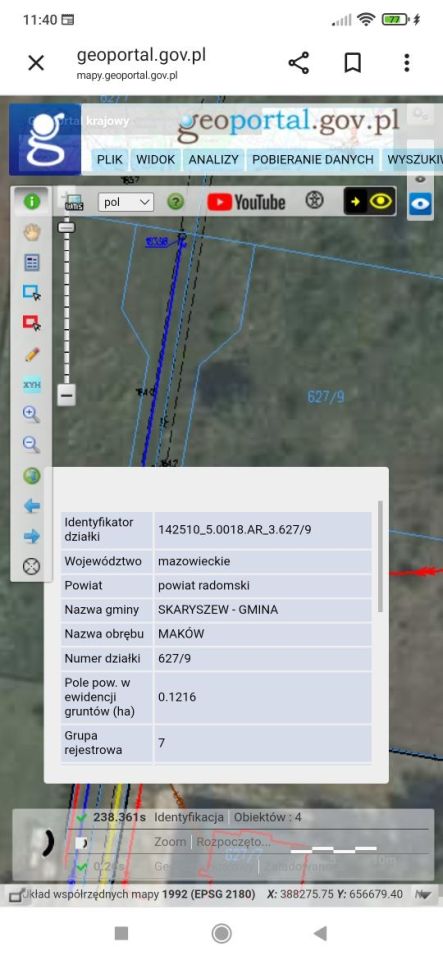Go to next map view arrow

click(x=31, y=537)
